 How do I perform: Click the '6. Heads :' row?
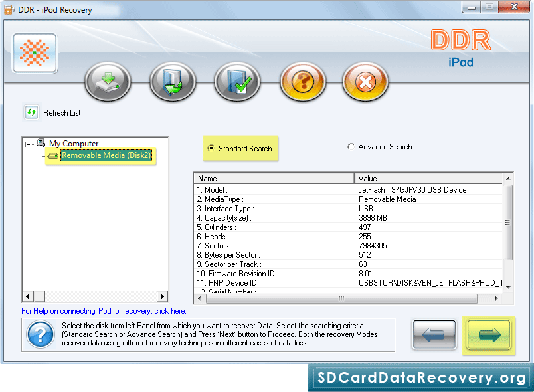(x=348, y=237)
